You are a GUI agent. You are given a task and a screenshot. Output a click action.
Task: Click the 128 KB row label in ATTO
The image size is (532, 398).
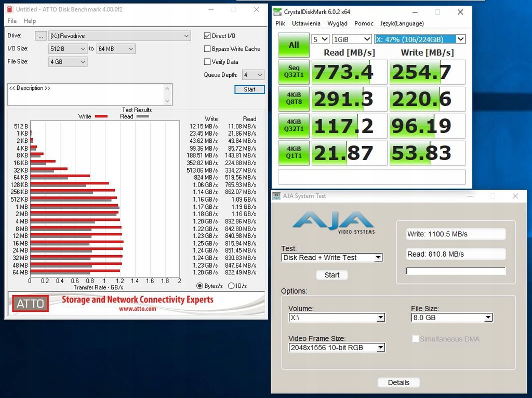(x=19, y=185)
